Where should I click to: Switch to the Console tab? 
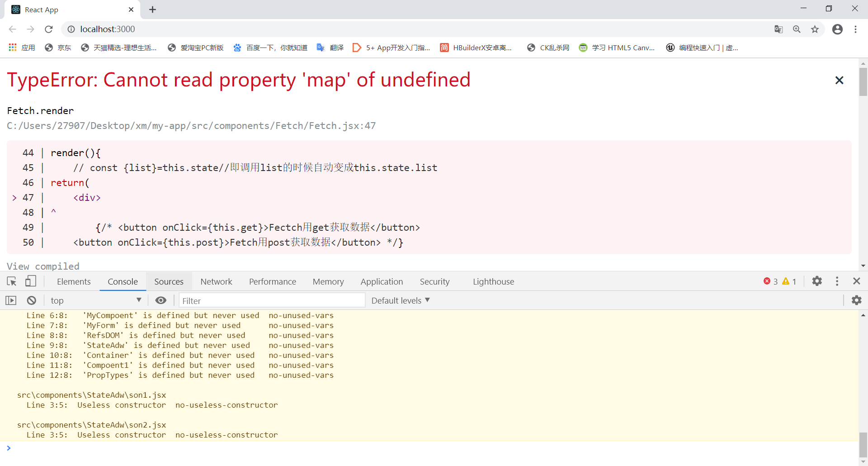(x=123, y=281)
